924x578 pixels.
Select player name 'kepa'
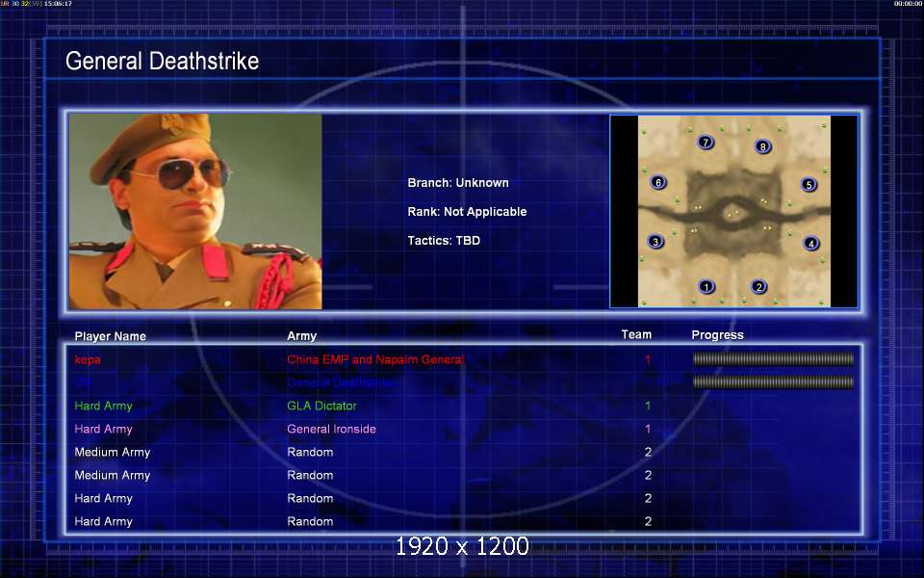[88, 359]
